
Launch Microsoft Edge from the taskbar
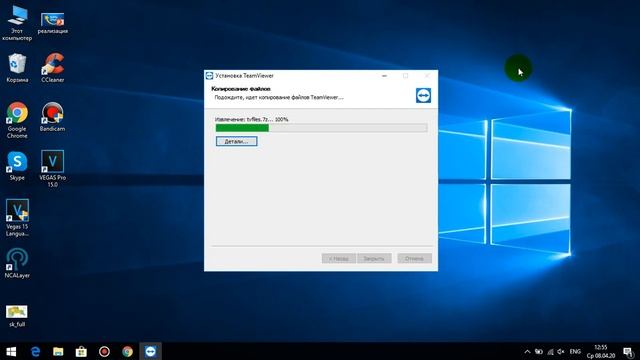36,351
